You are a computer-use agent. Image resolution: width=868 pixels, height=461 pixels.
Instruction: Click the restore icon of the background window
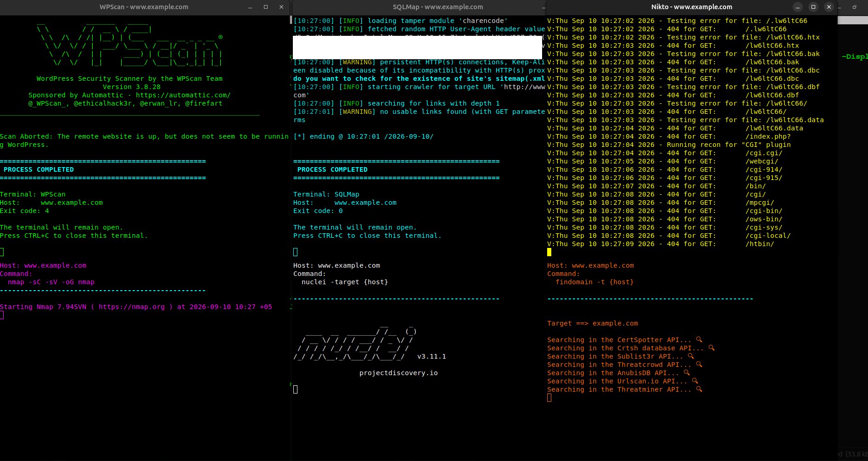854,7
